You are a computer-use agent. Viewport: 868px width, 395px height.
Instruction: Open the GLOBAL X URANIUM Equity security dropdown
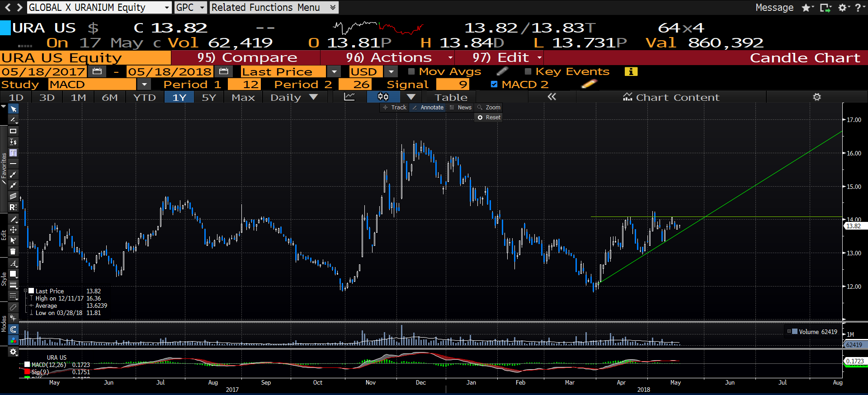coord(167,7)
